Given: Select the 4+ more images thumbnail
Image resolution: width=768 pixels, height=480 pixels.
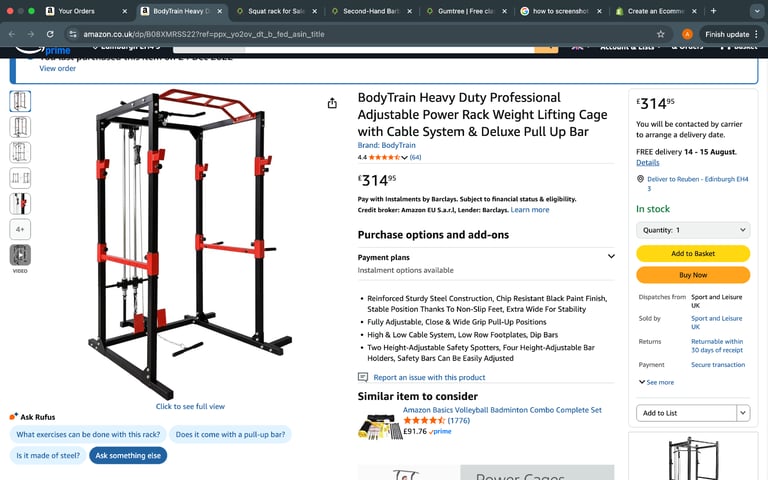Looking at the screenshot, I should coord(20,229).
